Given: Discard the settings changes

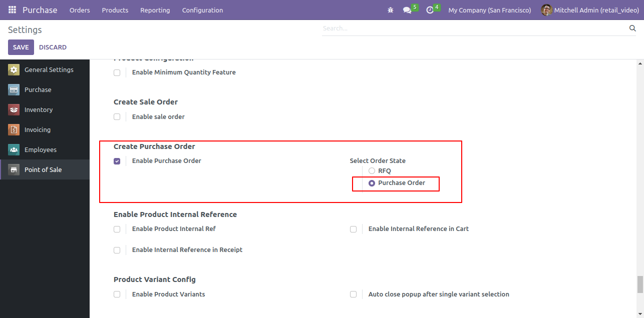Looking at the screenshot, I should click(53, 47).
